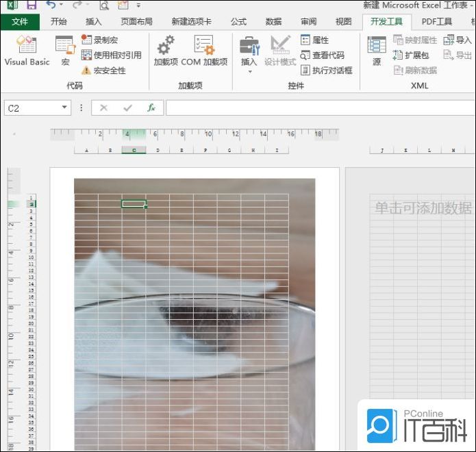Open the File (文件) tab
The height and width of the screenshot is (452, 476).
click(x=20, y=21)
